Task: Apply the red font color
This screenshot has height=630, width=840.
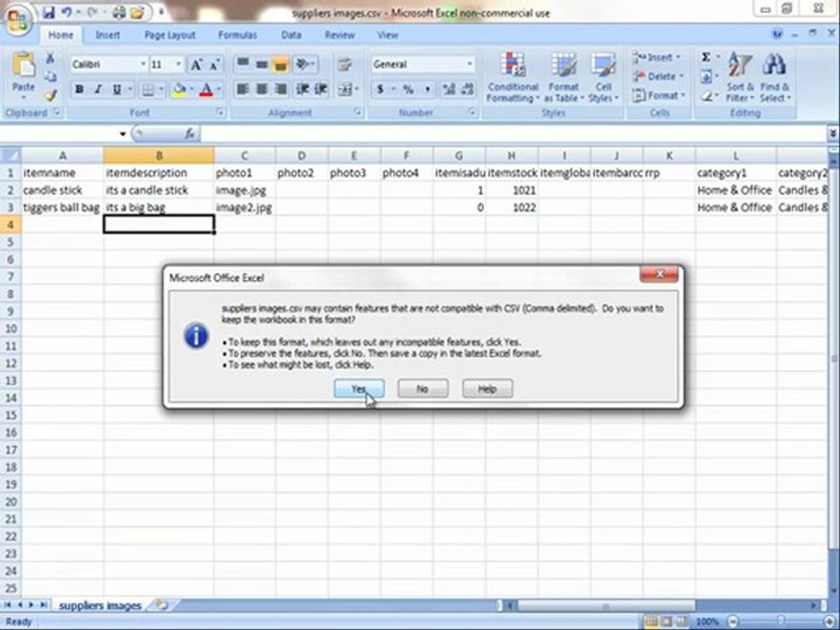Action: 206,89
